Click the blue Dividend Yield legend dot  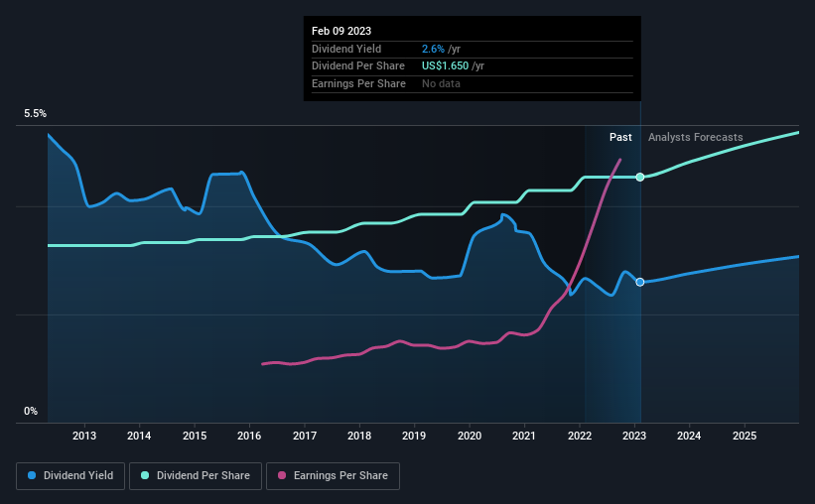32,475
